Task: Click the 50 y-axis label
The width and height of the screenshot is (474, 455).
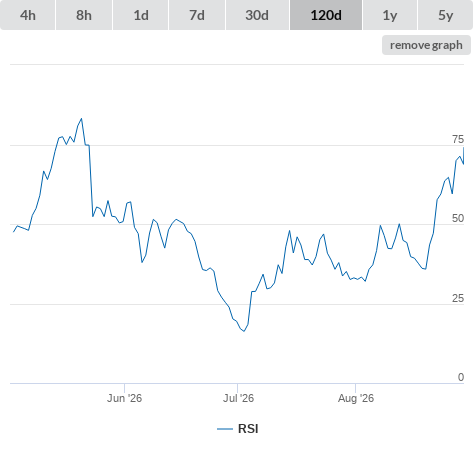Action: [x=458, y=218]
